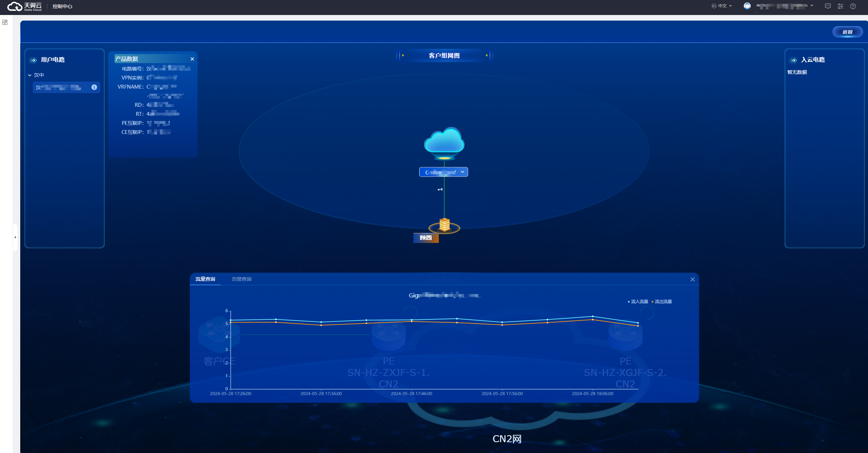This screenshot has height=453, width=868.
Task: Click the 暂无数据 text in 入云电路
Action: pos(797,72)
